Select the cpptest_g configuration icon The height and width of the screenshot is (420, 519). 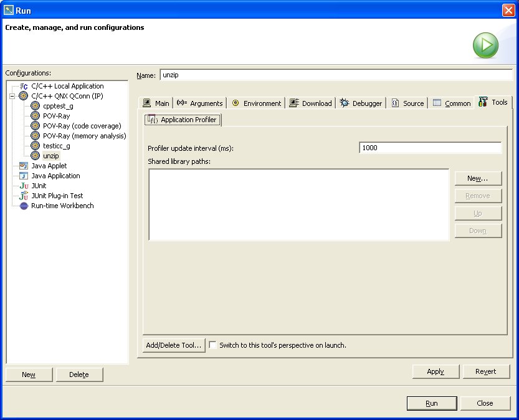tap(36, 106)
